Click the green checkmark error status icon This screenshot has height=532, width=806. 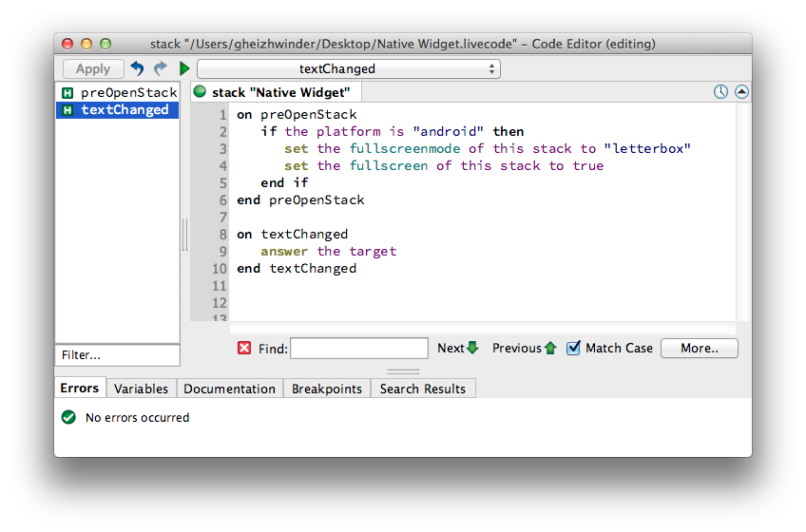point(68,417)
